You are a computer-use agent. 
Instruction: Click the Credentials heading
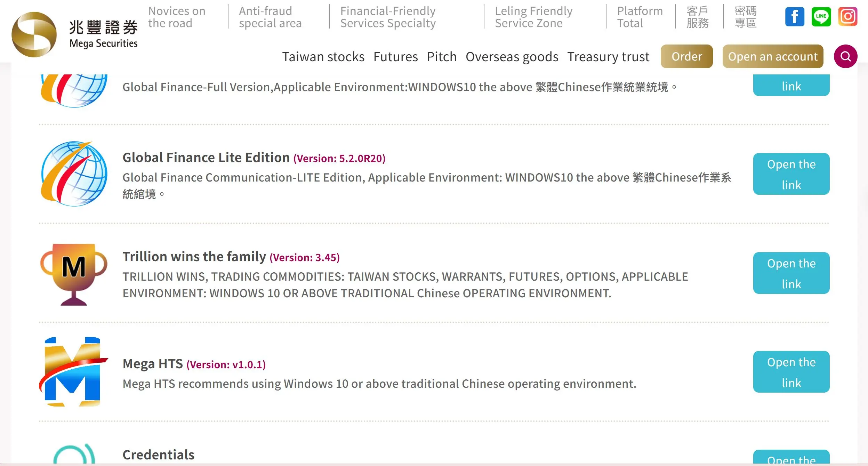click(158, 455)
